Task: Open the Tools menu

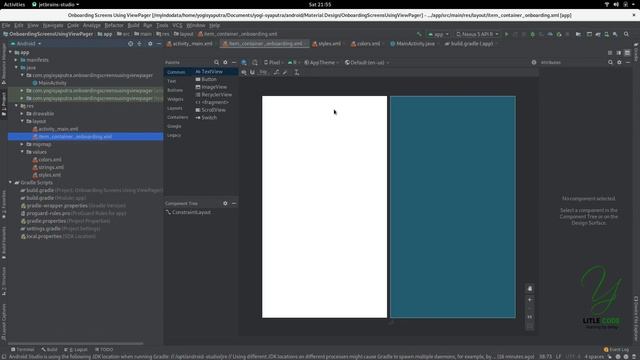Action: pyautogui.click(x=162, y=25)
